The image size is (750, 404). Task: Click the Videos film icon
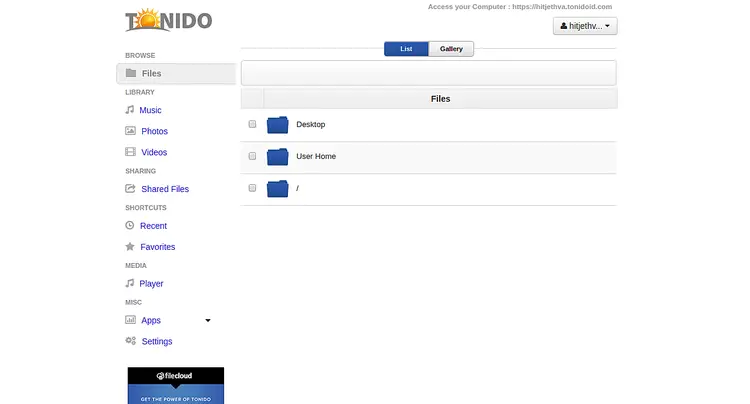130,152
